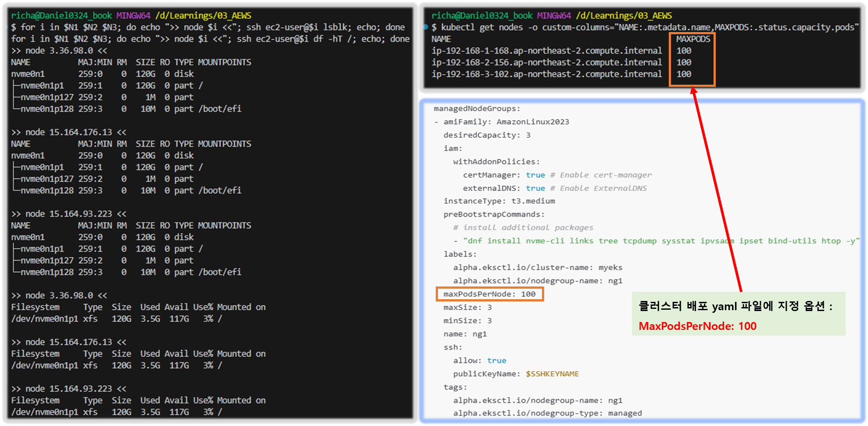Select nvme0n1p1 partition row under node 15.164.176.13

pos(108,167)
